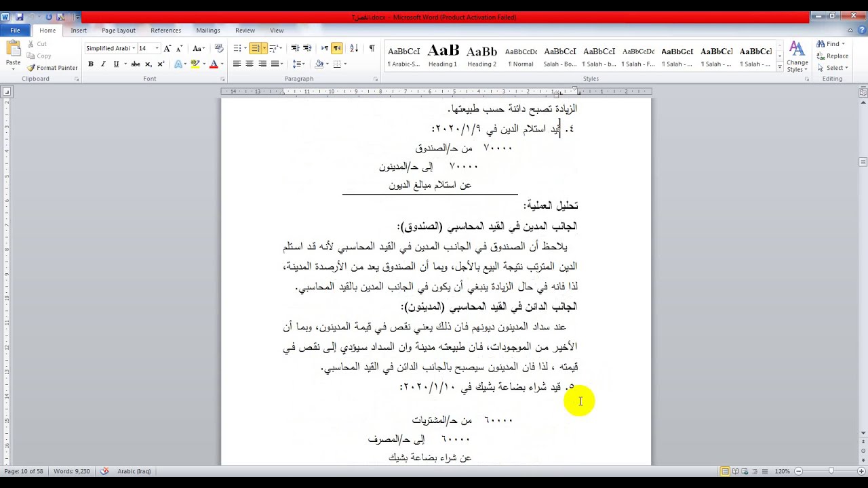Switch to the View tab
Screen dimensions: 868x488
pos(277,30)
